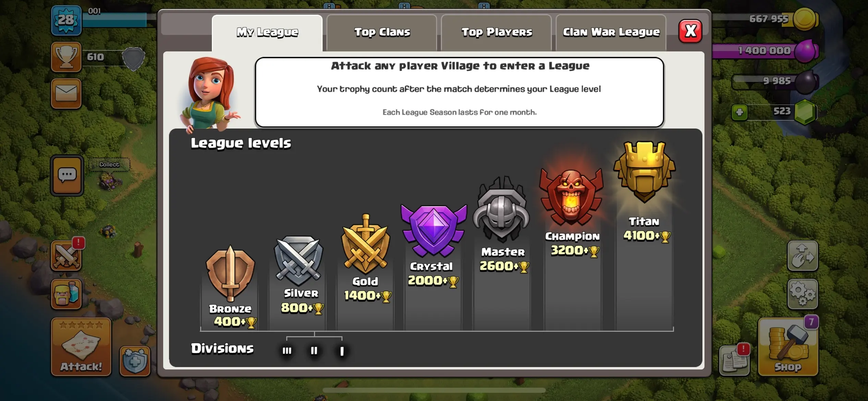Open the Clan War League tab
The height and width of the screenshot is (401, 868).
611,33
